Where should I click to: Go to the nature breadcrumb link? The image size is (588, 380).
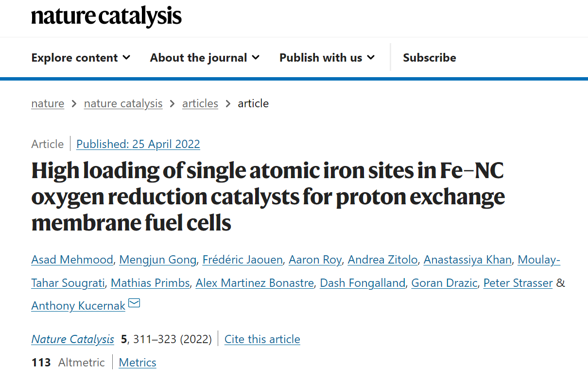pyautogui.click(x=48, y=103)
